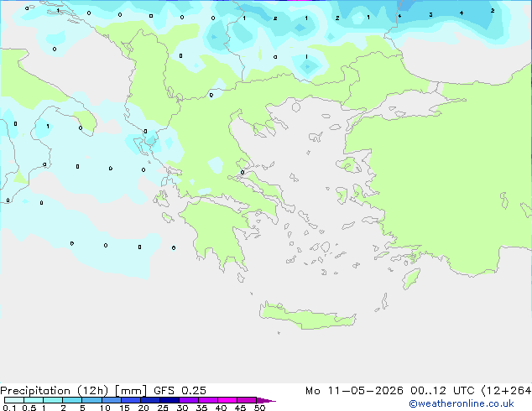Pick the 5–10 mm blue legend swatch
The width and height of the screenshot is (532, 411).
(x=91, y=400)
